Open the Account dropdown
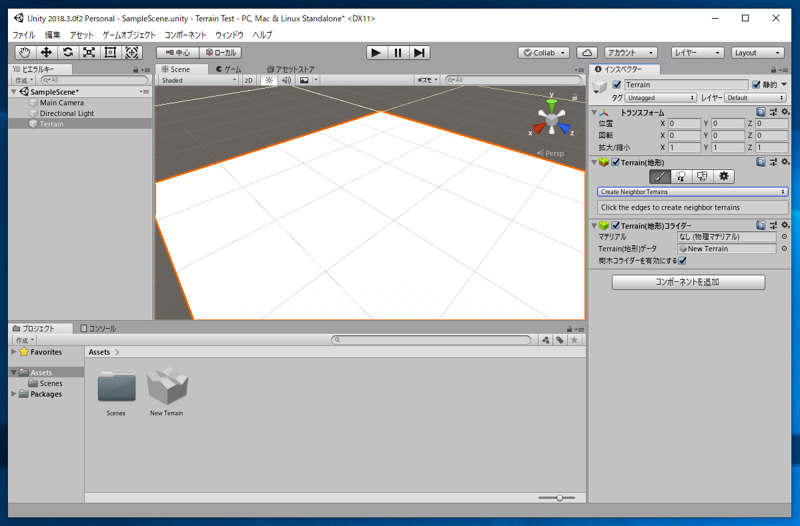Viewport: 800px width, 526px height. 631,53
